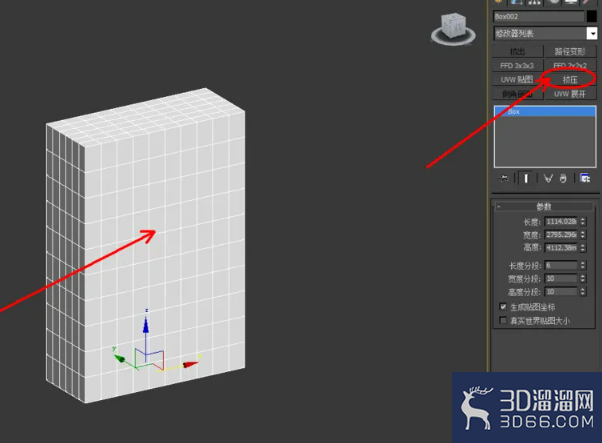The image size is (602, 443).
Task: Click the 长度 spinner arrows
Action: tap(583, 222)
